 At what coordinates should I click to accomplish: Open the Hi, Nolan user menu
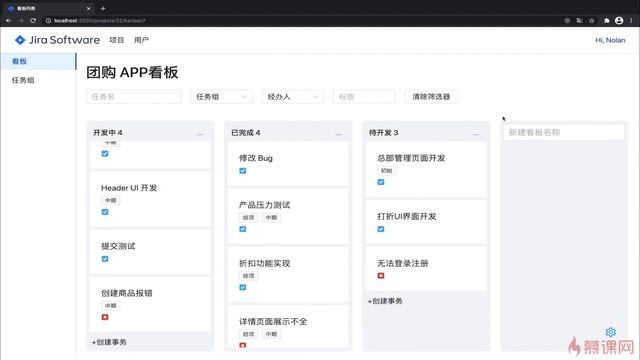pyautogui.click(x=610, y=40)
